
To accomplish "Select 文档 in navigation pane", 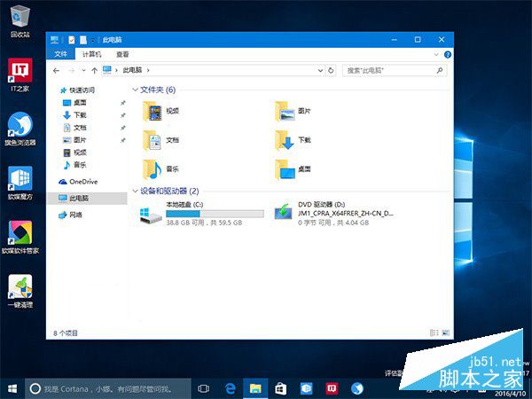I will tap(75, 128).
